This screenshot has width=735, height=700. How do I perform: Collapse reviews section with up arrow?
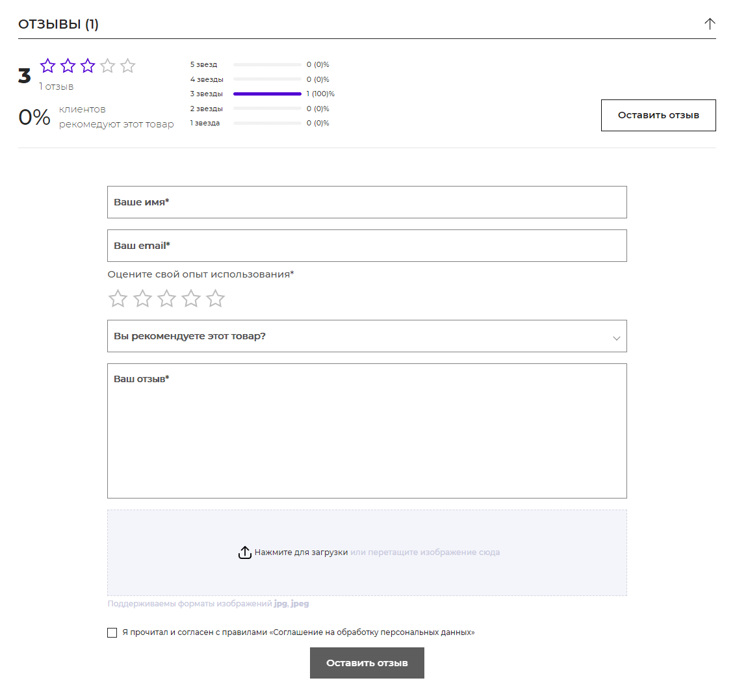pyautogui.click(x=710, y=24)
